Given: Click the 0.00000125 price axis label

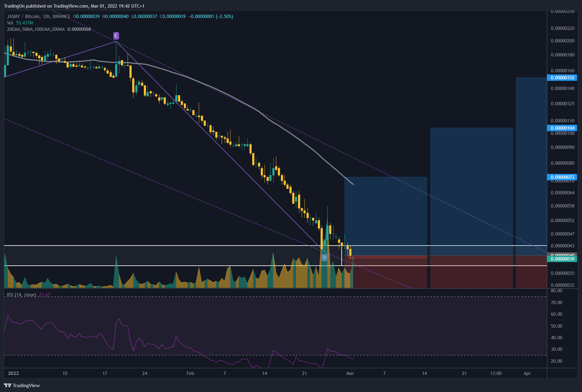Looking at the screenshot, I should pos(562,104).
